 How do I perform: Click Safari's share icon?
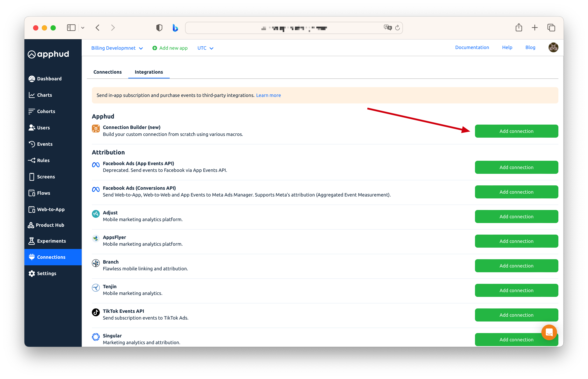pyautogui.click(x=519, y=28)
